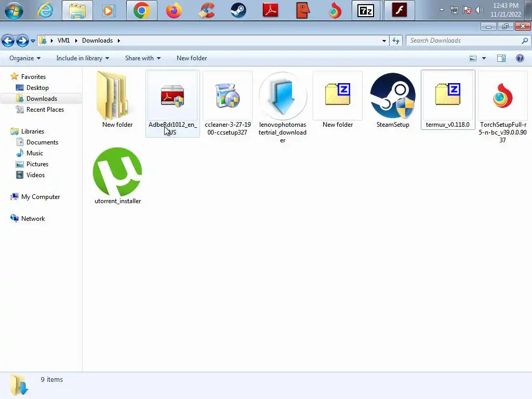This screenshot has width=532, height=399.
Task: Select termux_v0.118.0 archive
Action: 448,99
